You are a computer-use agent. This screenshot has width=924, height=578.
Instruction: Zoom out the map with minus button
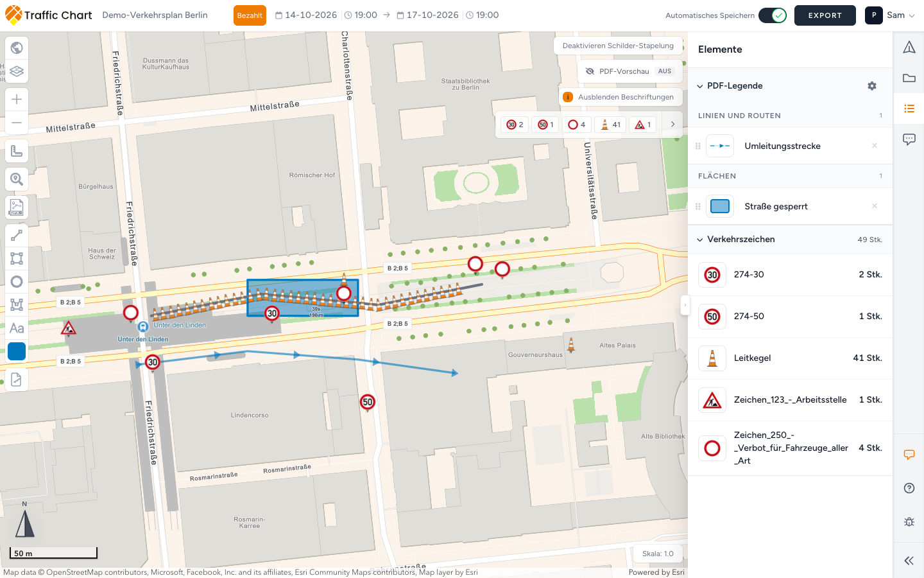click(x=17, y=123)
